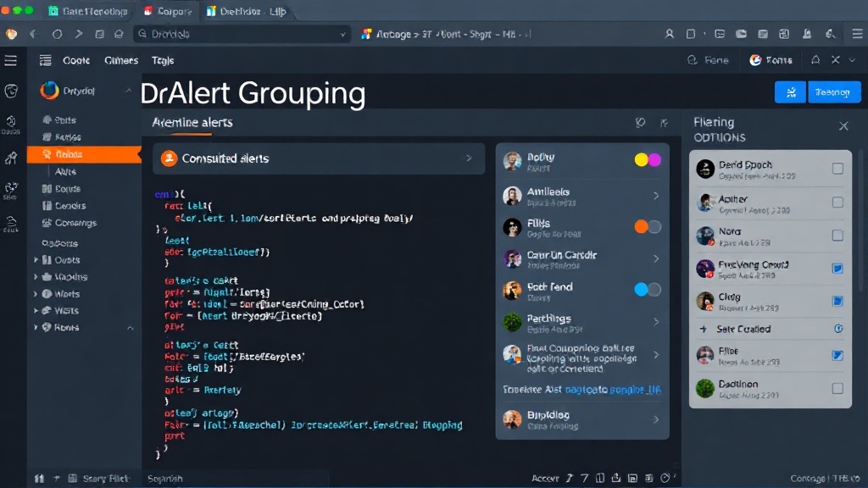This screenshot has width=868, height=488.
Task: Click the browser forward arrow
Action: point(79,34)
